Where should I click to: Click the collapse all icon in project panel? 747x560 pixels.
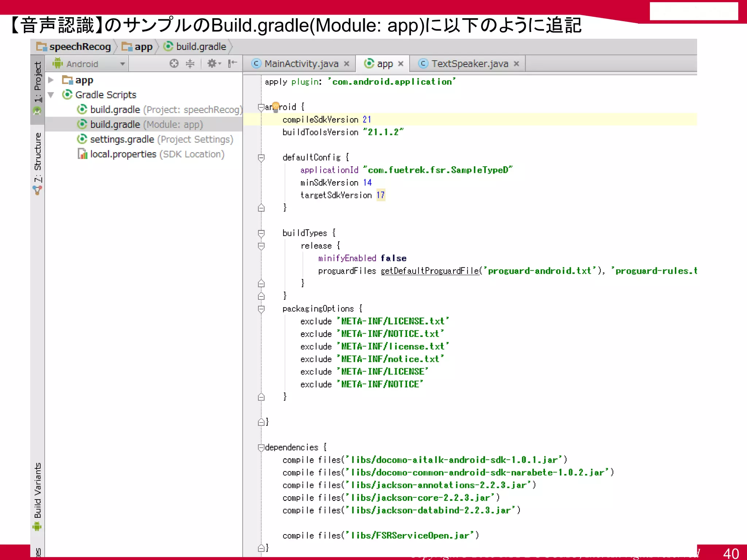pos(190,63)
